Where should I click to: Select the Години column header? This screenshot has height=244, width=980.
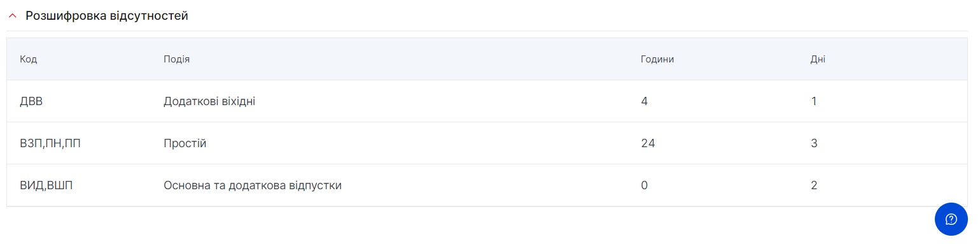point(657,59)
